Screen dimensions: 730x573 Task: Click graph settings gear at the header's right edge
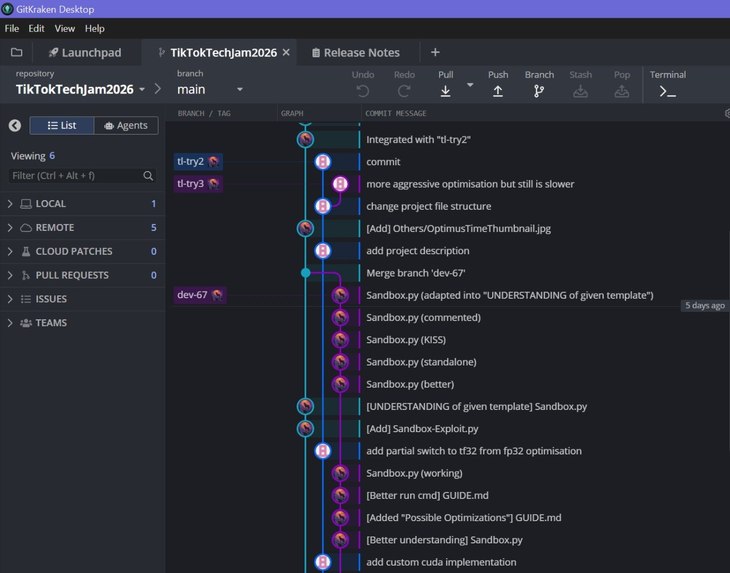coord(727,113)
